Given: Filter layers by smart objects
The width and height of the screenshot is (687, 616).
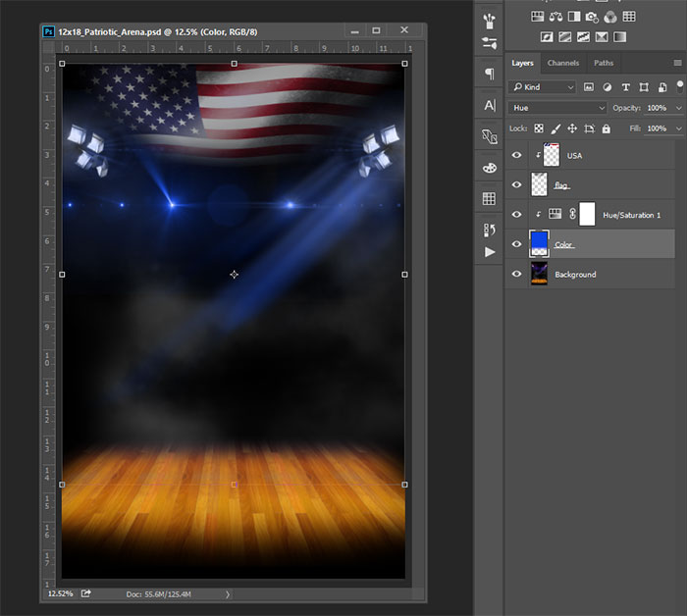Looking at the screenshot, I should 662,87.
